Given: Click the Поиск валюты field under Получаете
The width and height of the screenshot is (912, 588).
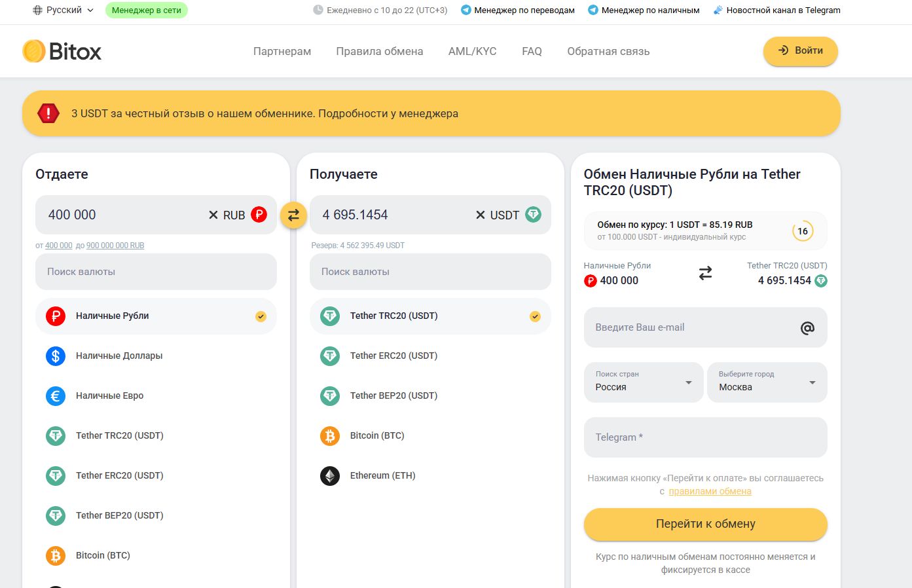Looking at the screenshot, I should pyautogui.click(x=430, y=272).
